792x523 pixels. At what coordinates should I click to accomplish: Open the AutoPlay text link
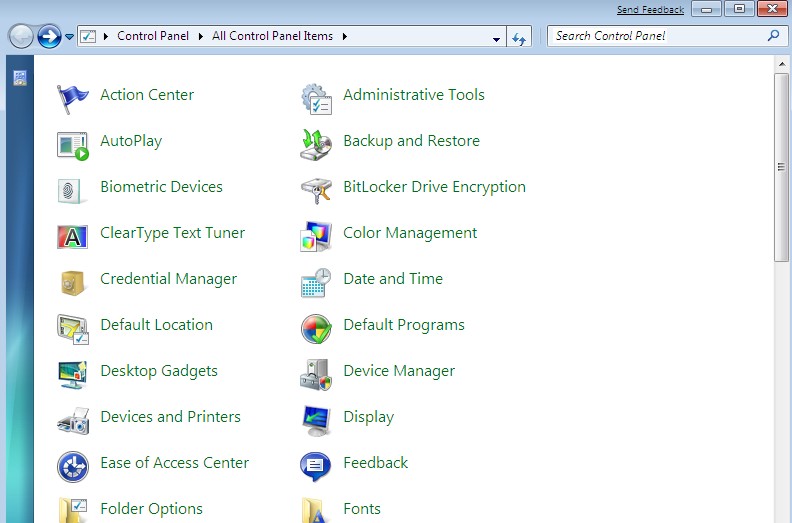131,141
